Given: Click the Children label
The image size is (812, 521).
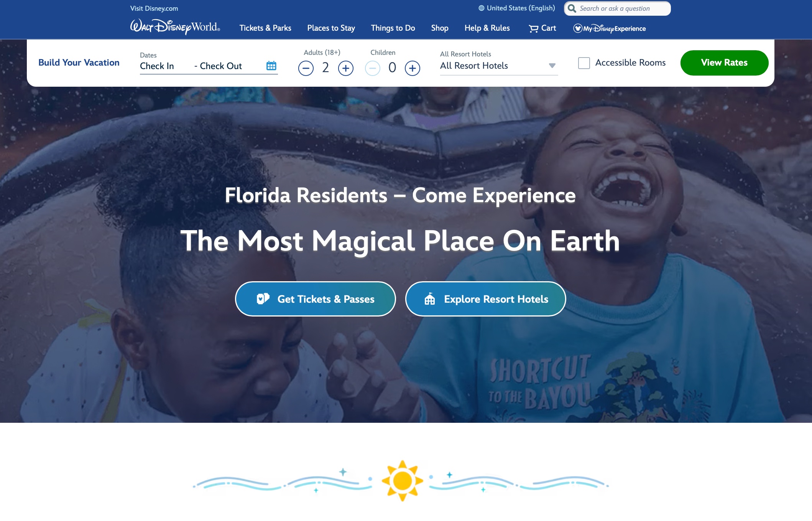Looking at the screenshot, I should click(383, 53).
